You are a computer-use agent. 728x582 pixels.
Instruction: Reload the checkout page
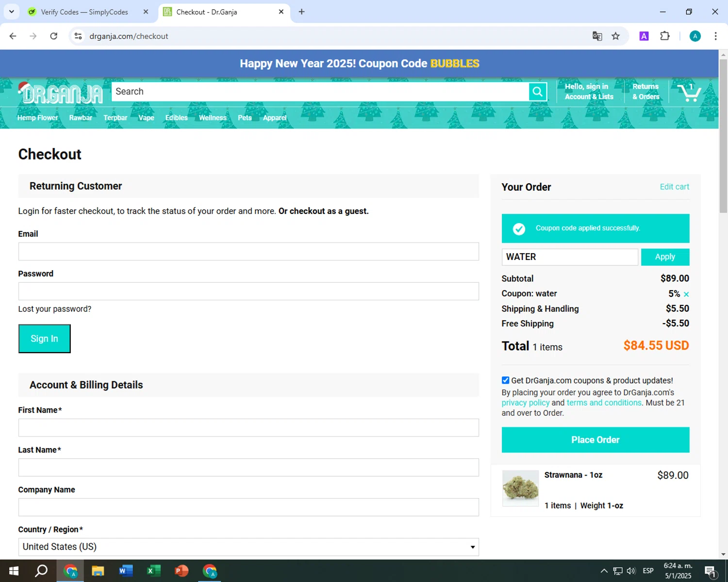point(54,36)
